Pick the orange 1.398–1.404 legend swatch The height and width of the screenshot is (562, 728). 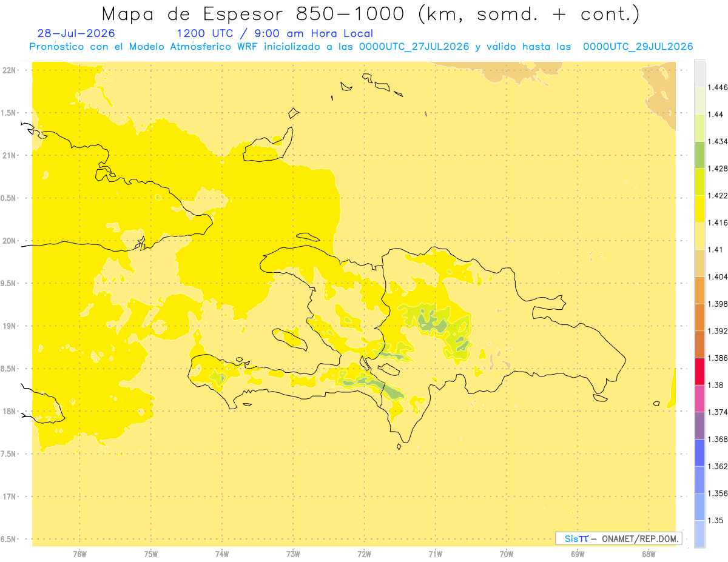click(x=699, y=290)
